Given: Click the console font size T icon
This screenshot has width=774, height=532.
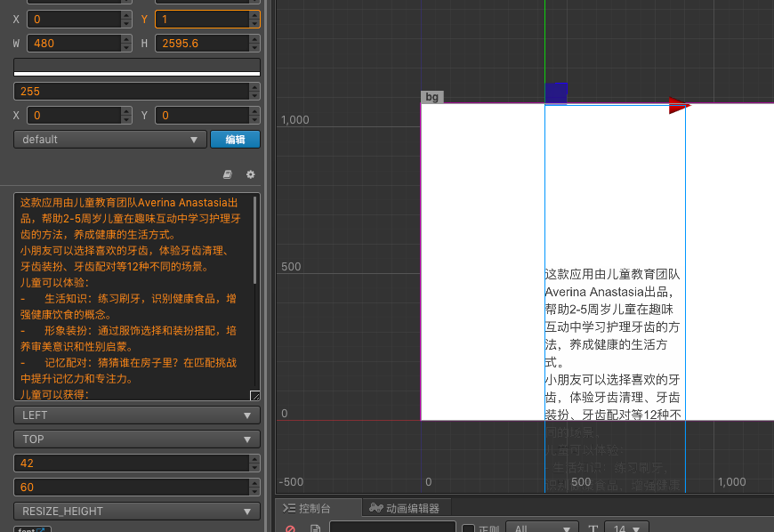Looking at the screenshot, I should tap(593, 528).
